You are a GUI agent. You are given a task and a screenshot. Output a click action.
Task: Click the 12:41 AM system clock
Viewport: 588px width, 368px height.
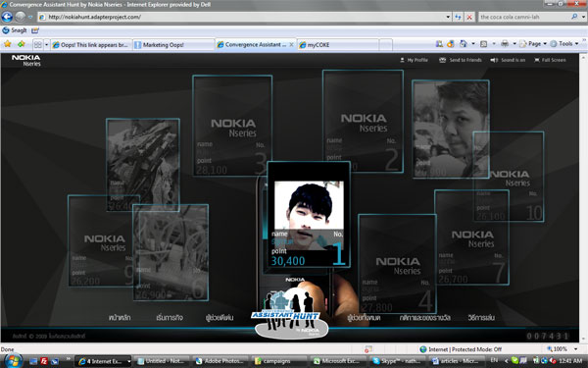(x=570, y=361)
